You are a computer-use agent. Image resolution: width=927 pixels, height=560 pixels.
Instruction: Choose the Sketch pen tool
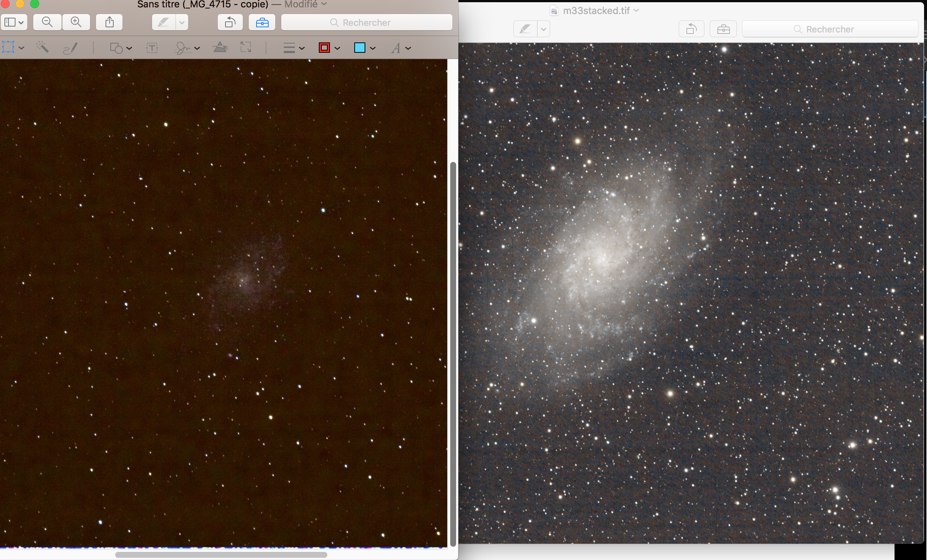[70, 48]
